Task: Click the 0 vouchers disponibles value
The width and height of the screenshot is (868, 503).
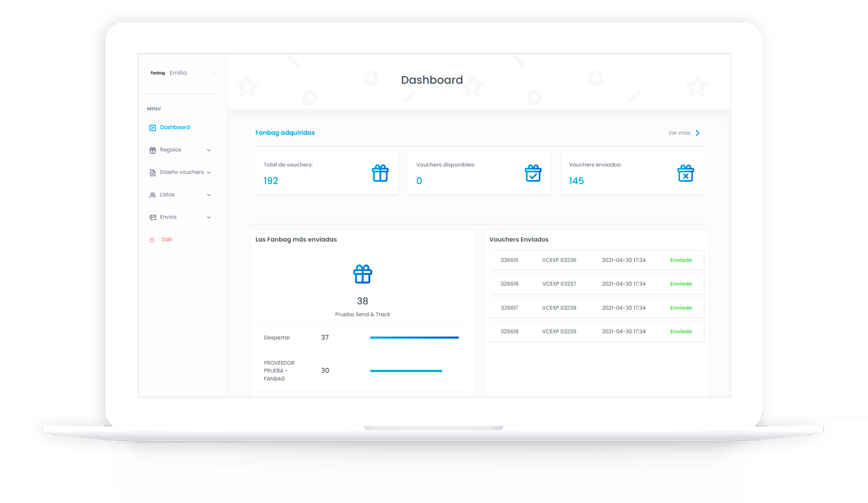Action: [x=419, y=181]
